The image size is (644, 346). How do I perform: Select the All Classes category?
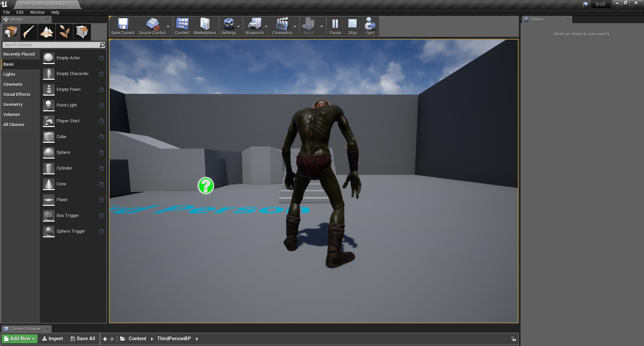click(20, 125)
